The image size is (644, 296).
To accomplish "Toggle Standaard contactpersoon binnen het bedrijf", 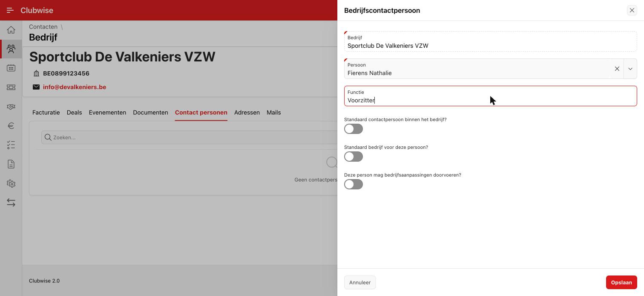I will [354, 129].
